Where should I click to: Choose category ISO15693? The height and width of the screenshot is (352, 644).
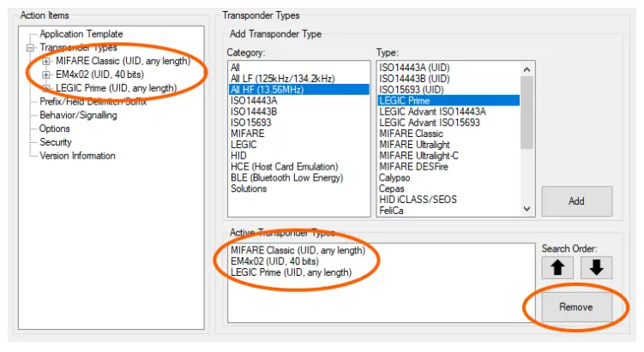pyautogui.click(x=299, y=122)
